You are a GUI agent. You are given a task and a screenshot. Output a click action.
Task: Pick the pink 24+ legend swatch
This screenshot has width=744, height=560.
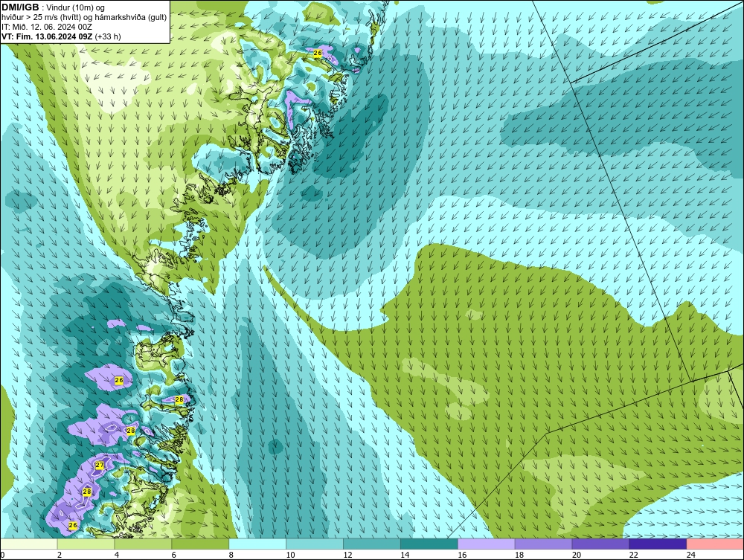(715, 544)
